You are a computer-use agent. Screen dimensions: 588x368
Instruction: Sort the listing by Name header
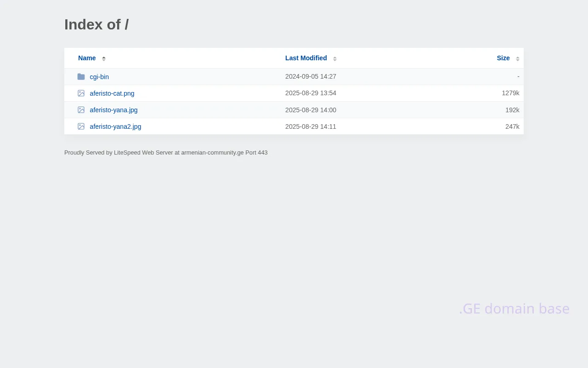(x=87, y=58)
